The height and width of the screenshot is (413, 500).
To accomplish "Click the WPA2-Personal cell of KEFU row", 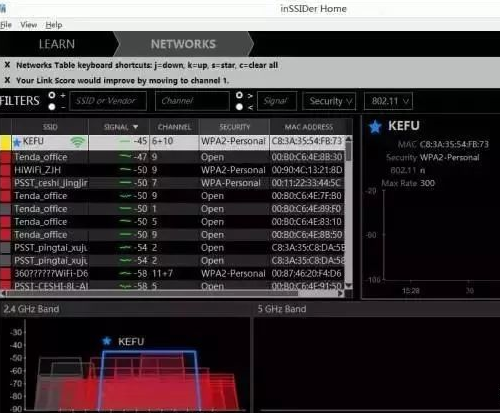I will [234, 141].
